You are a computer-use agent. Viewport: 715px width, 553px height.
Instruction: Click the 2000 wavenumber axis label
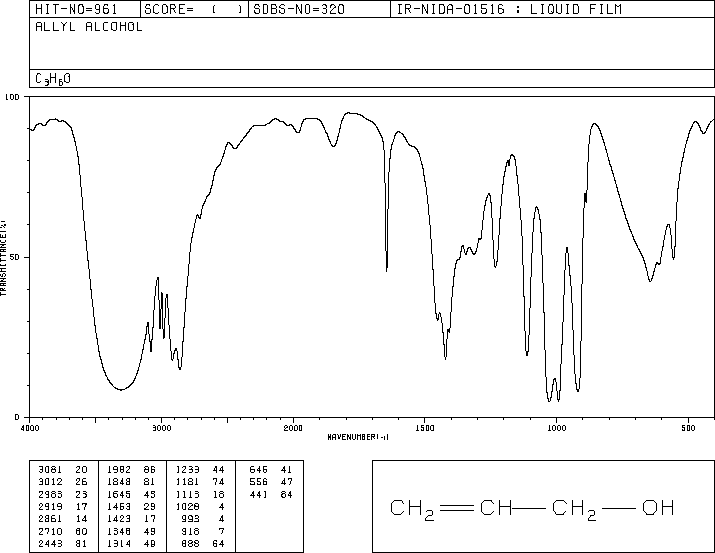pyautogui.click(x=293, y=428)
